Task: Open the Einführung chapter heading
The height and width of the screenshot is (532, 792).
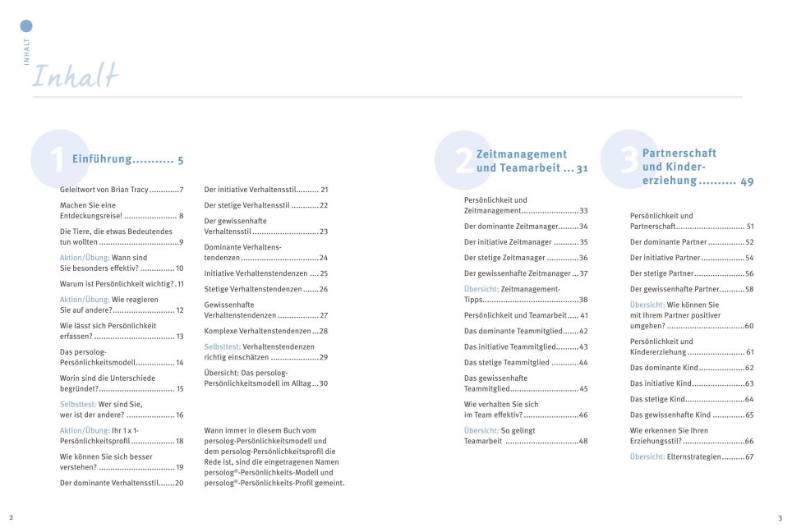Action: (128, 159)
